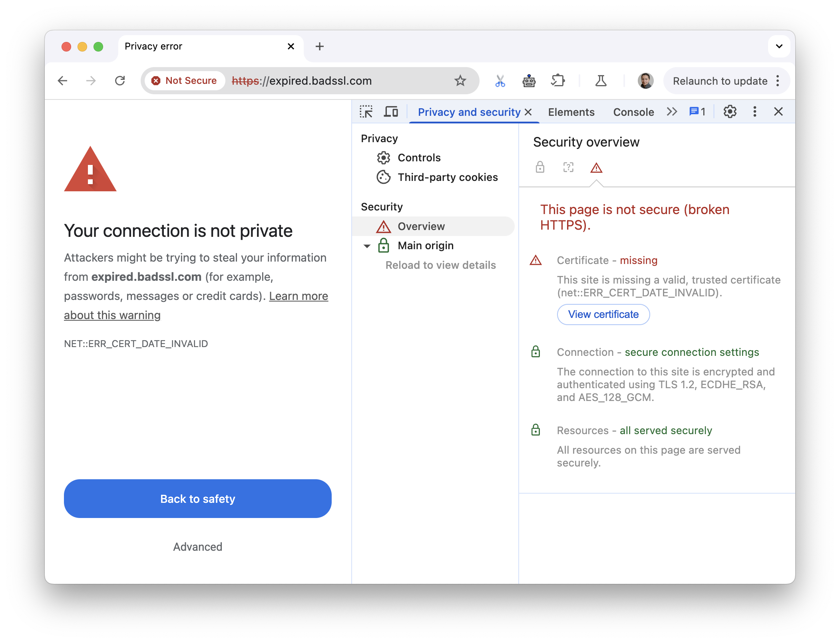Click the settings gear icon in DevTools
Image resolution: width=840 pixels, height=643 pixels.
tap(730, 111)
